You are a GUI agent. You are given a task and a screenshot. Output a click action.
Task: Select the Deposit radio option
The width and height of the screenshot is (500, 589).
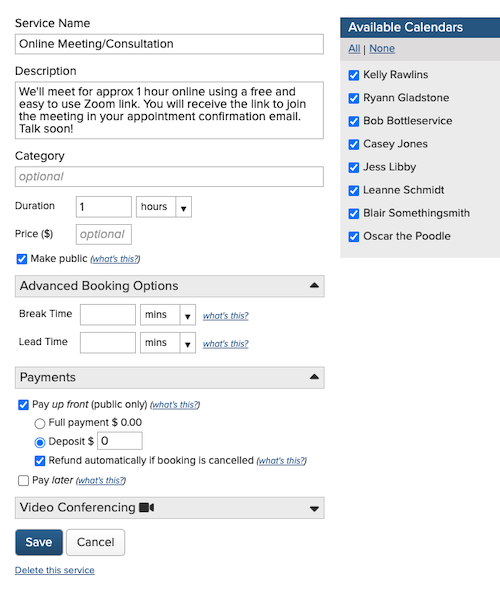(x=39, y=442)
